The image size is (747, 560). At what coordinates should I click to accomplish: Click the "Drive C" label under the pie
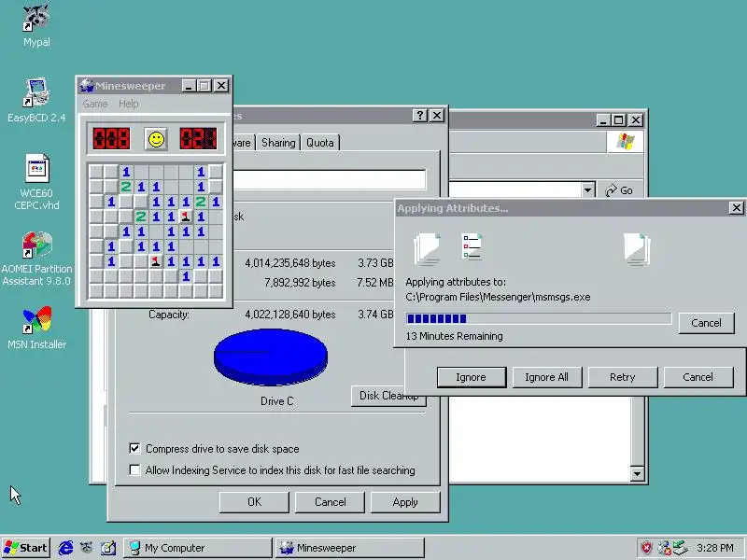(x=276, y=401)
